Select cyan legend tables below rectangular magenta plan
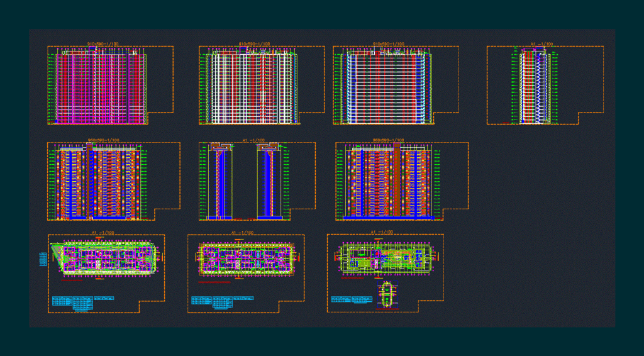The width and height of the screenshot is (644, 356). [x=223, y=303]
